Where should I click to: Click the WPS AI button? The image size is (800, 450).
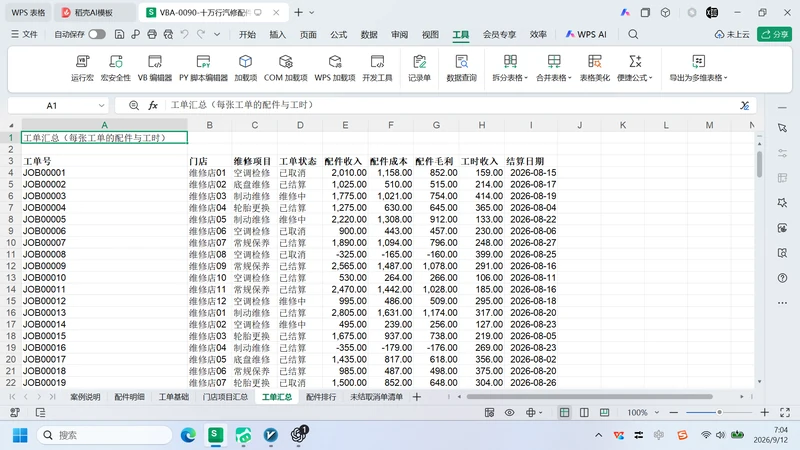coord(586,34)
